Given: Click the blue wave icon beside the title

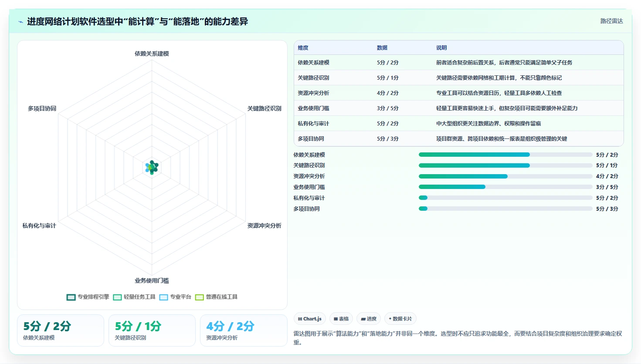Looking at the screenshot, I should click(20, 22).
